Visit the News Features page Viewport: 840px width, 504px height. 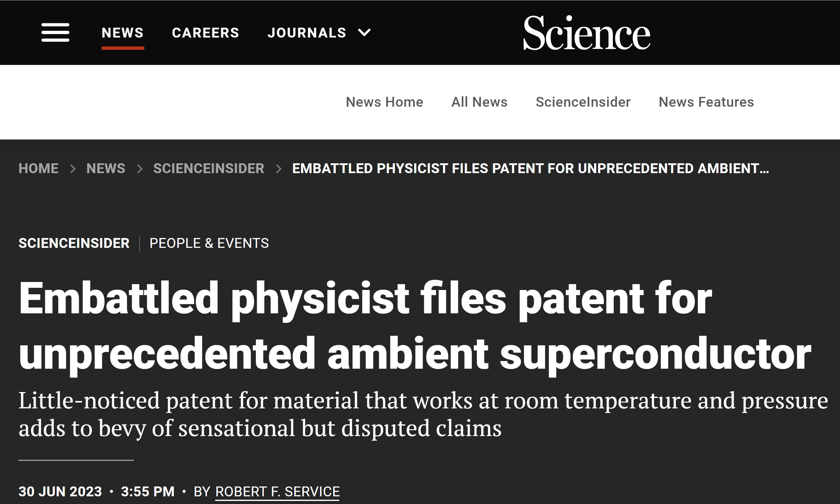706,102
